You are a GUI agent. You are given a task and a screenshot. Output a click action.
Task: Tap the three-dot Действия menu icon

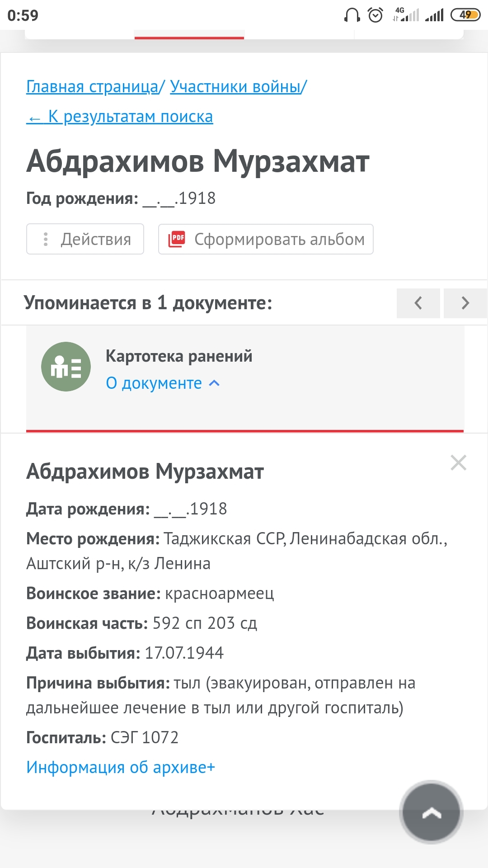(46, 239)
